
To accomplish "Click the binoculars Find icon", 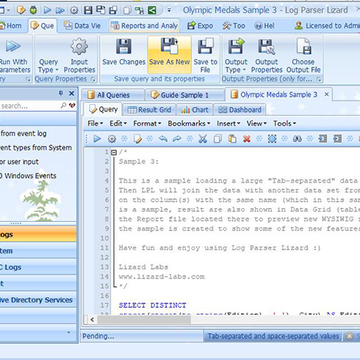I will click(297, 139).
